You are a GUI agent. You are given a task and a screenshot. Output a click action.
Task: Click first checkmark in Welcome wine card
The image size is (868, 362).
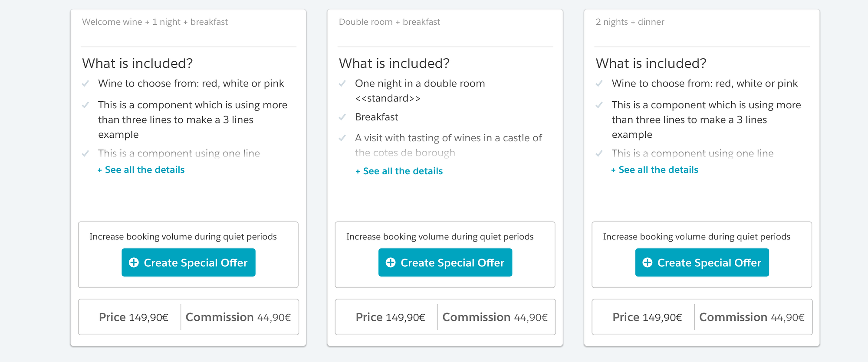(x=85, y=83)
